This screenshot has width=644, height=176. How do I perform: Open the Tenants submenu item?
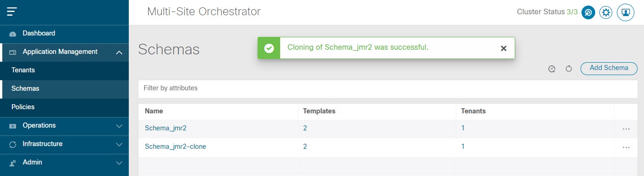(64, 70)
